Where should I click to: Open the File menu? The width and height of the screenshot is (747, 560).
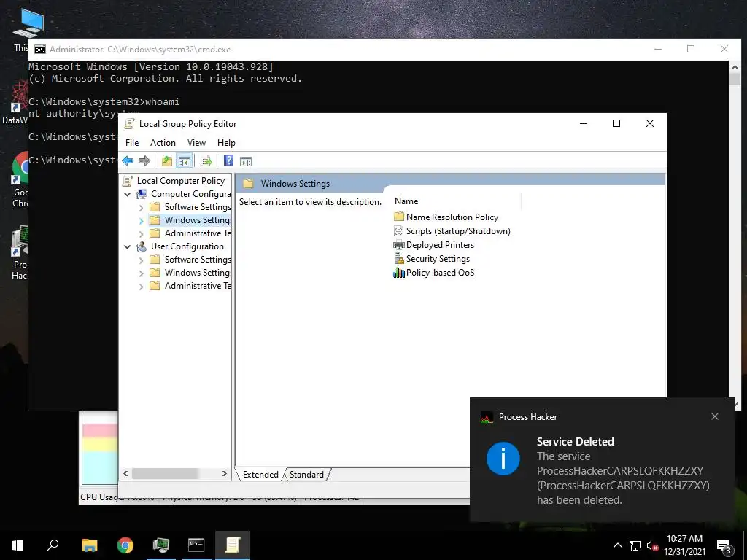tap(132, 143)
